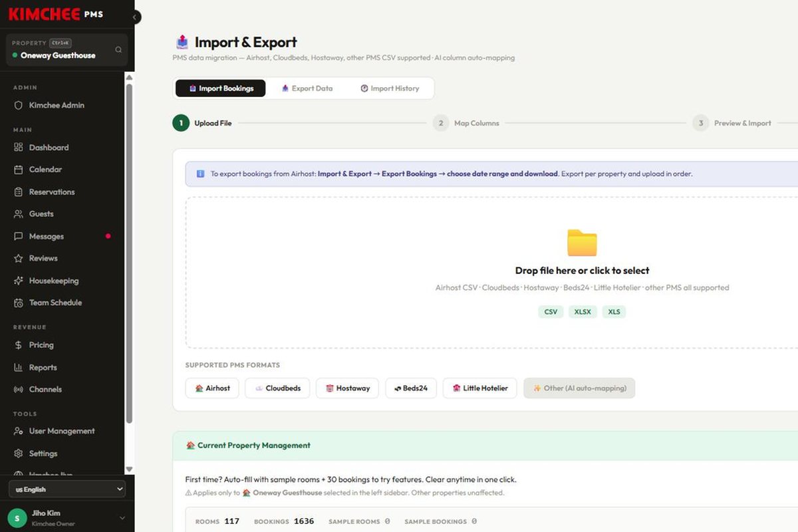Click the green S user avatar
798x532 pixels.
point(17,517)
